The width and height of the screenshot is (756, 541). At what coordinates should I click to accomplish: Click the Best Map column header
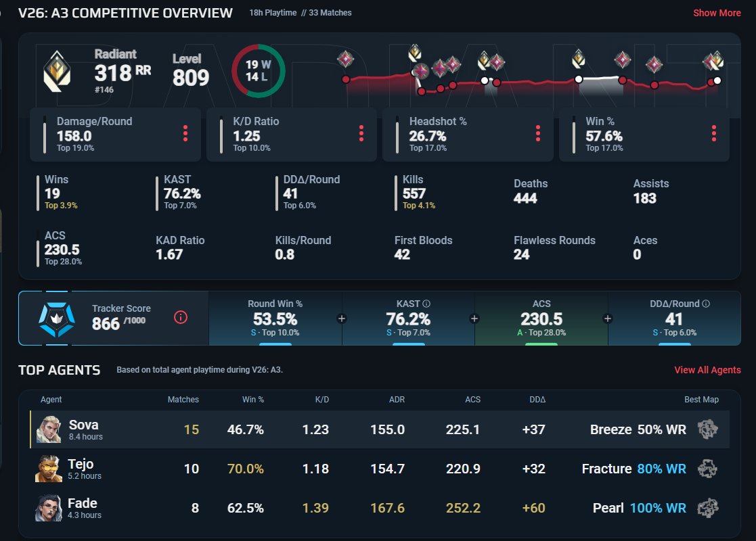coord(702,400)
